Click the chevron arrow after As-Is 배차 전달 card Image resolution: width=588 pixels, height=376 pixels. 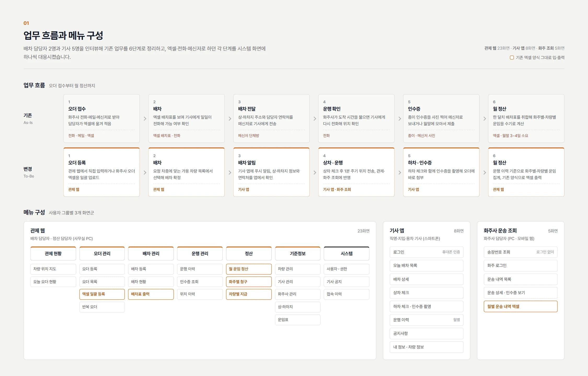pos(315,119)
